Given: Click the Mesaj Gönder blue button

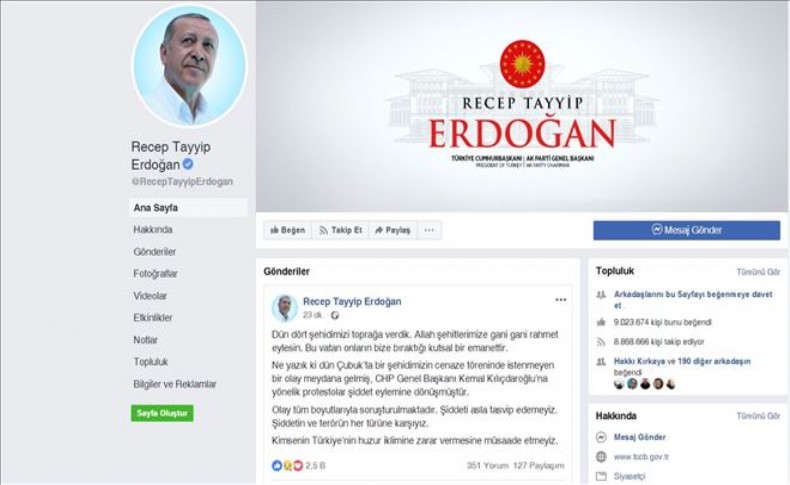Looking at the screenshot, I should pos(686,230).
